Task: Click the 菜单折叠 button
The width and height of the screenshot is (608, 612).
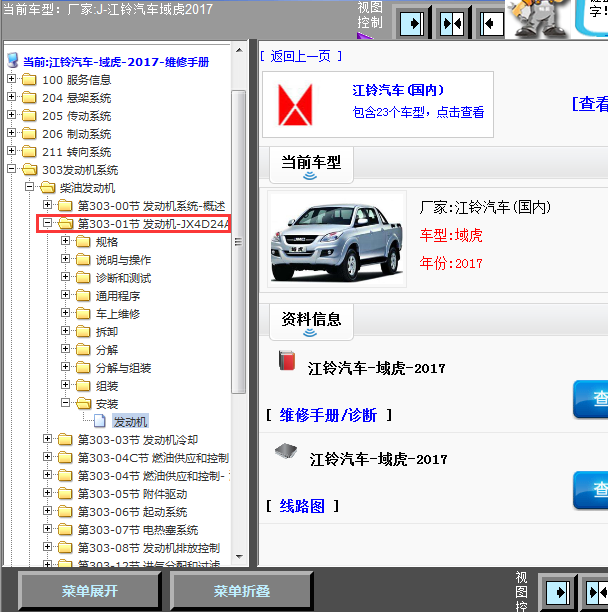Action: [242, 591]
